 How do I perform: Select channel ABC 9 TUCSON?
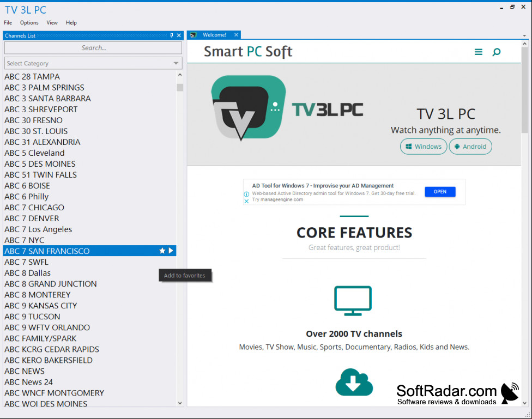point(89,317)
